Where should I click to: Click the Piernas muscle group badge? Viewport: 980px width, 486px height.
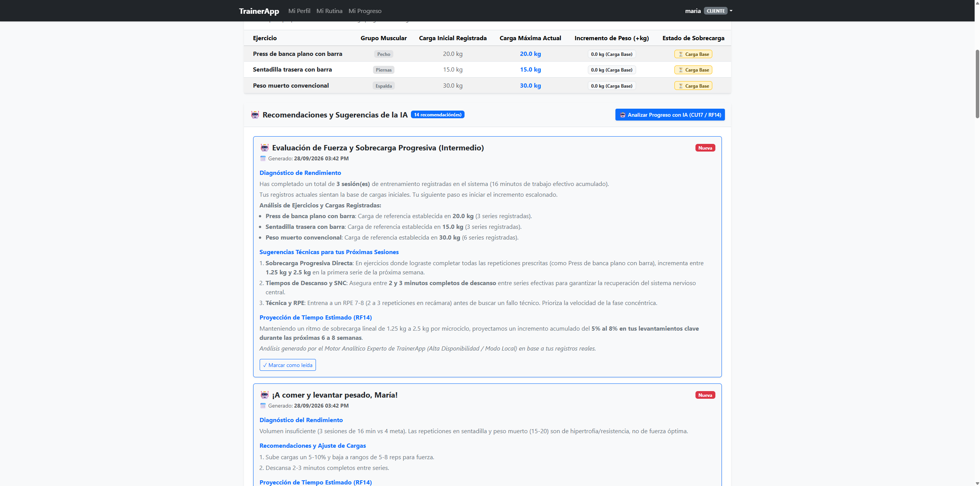(x=383, y=70)
